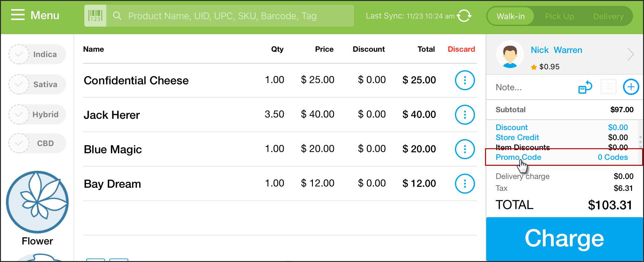Click customer avatar of Nick Warren
This screenshot has width=644, height=262.
coord(510,55)
